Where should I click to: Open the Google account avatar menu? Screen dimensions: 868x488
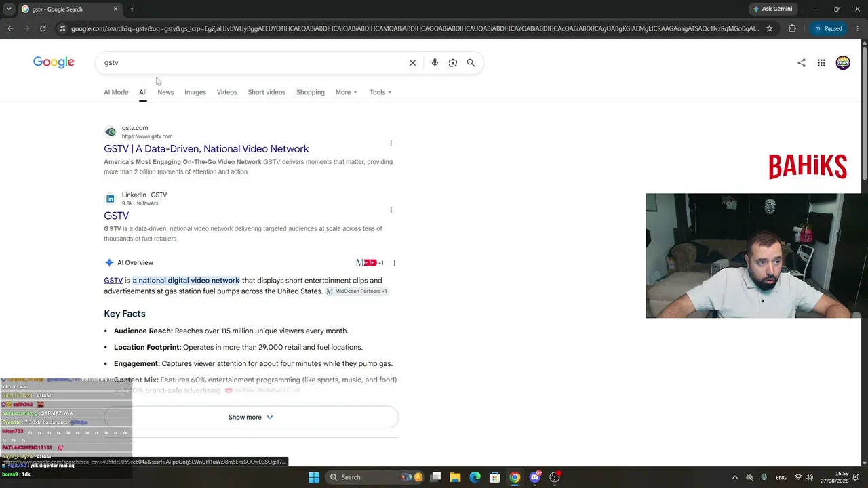point(843,63)
